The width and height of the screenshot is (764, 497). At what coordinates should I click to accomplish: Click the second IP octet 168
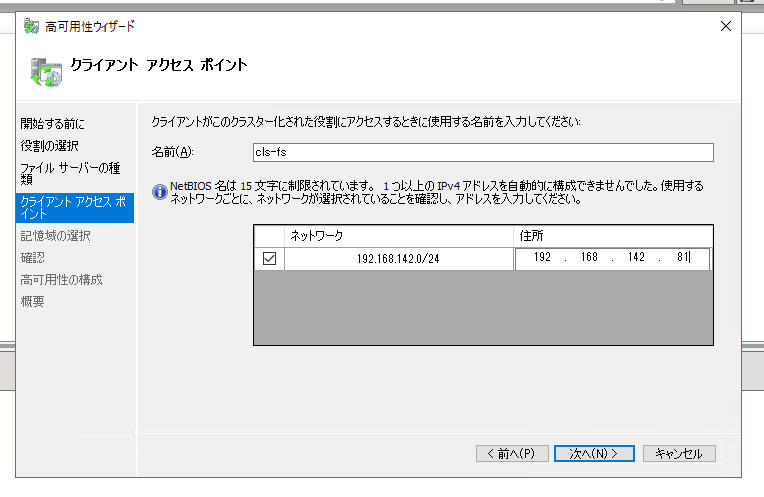click(x=589, y=257)
